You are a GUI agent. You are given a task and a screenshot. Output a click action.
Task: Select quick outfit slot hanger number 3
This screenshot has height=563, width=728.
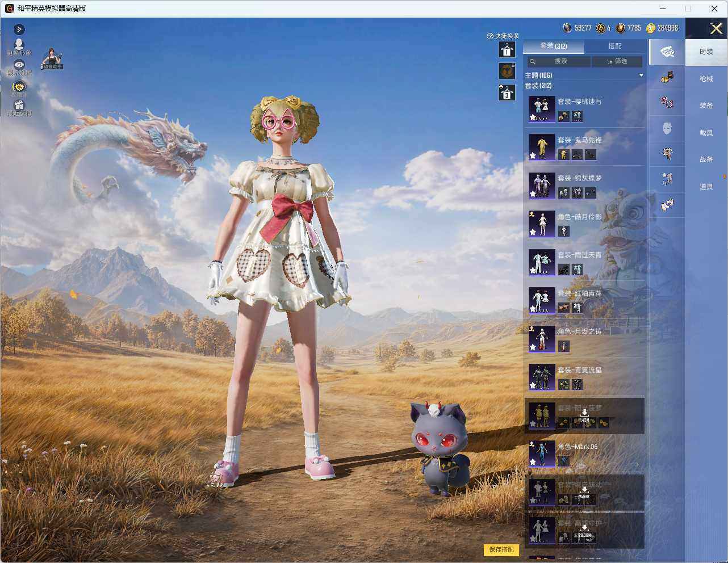point(507,93)
